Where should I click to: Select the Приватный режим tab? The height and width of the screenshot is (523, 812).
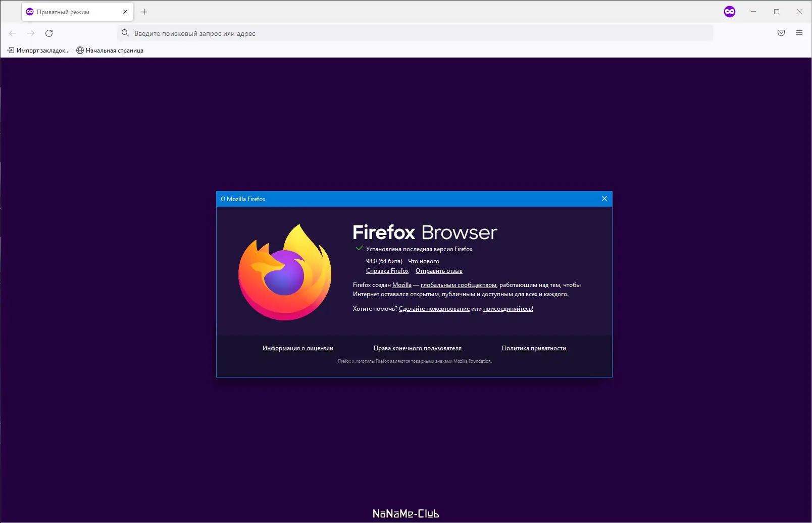[x=77, y=12]
